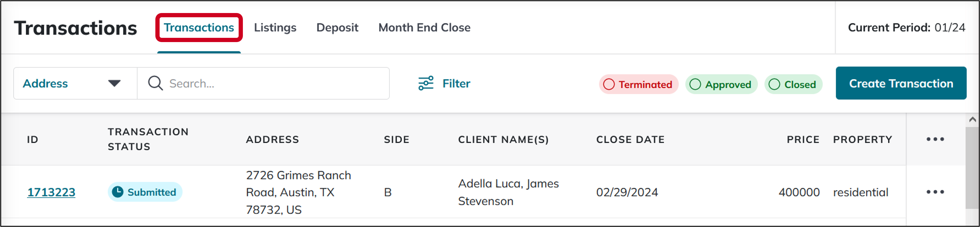Toggle the Closed status filter

[793, 84]
